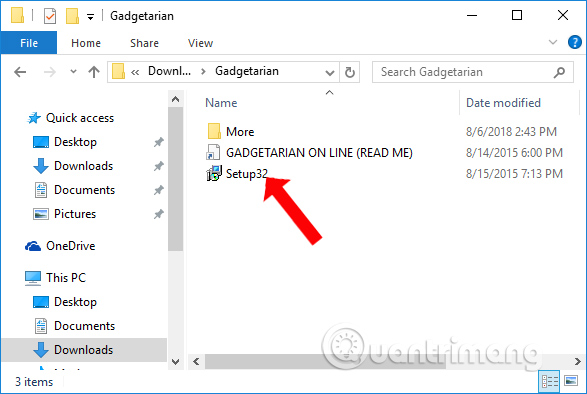Switch to the Share ribbon tab
This screenshot has height=394, width=587.
tap(145, 43)
